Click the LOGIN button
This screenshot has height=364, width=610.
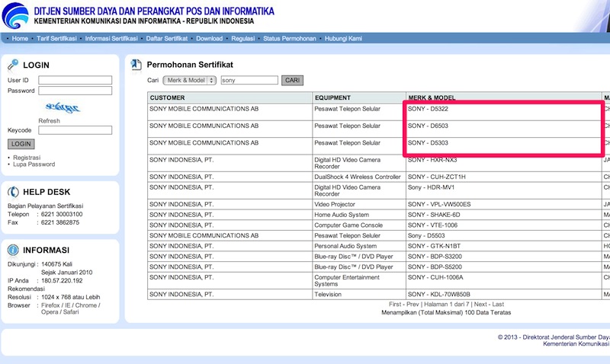(21, 144)
